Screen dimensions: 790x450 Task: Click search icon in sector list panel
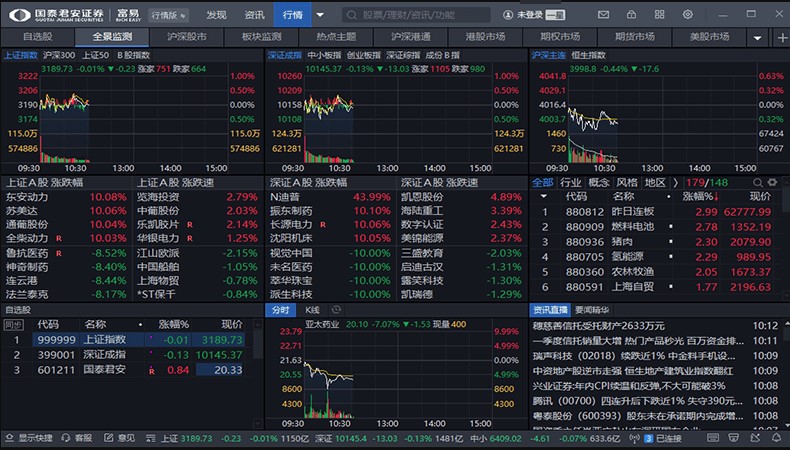click(x=758, y=182)
